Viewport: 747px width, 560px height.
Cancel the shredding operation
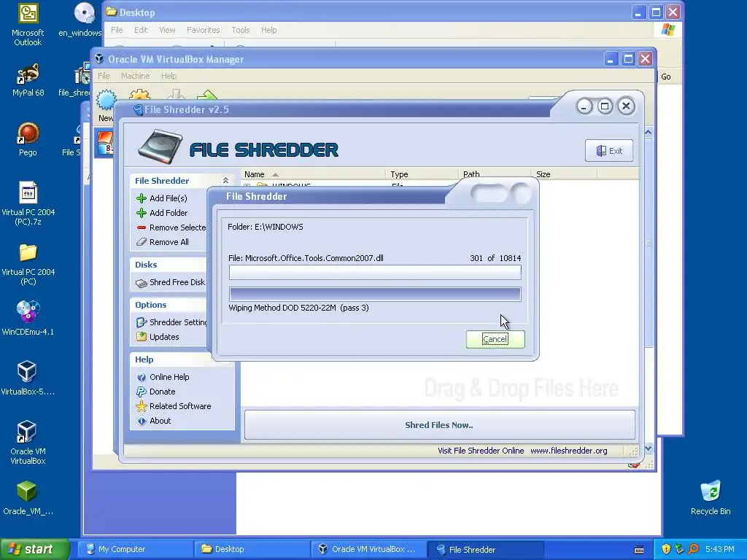pos(495,339)
